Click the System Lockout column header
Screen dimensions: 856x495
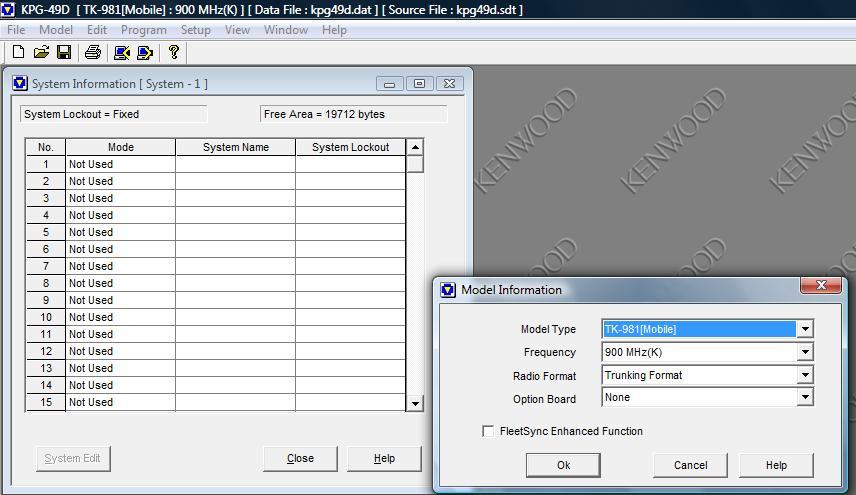tap(350, 147)
